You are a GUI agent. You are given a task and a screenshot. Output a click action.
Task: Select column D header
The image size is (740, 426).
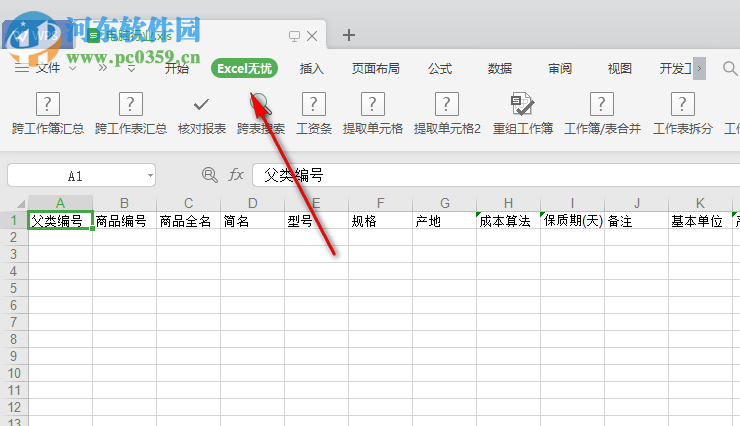coord(252,203)
